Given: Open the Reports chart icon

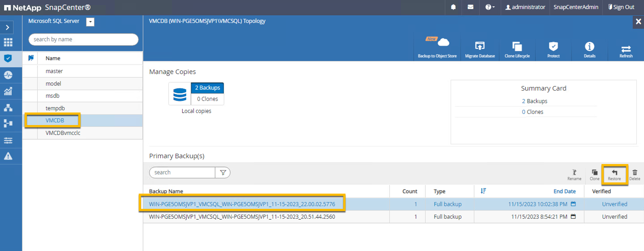Looking at the screenshot, I should (x=8, y=91).
